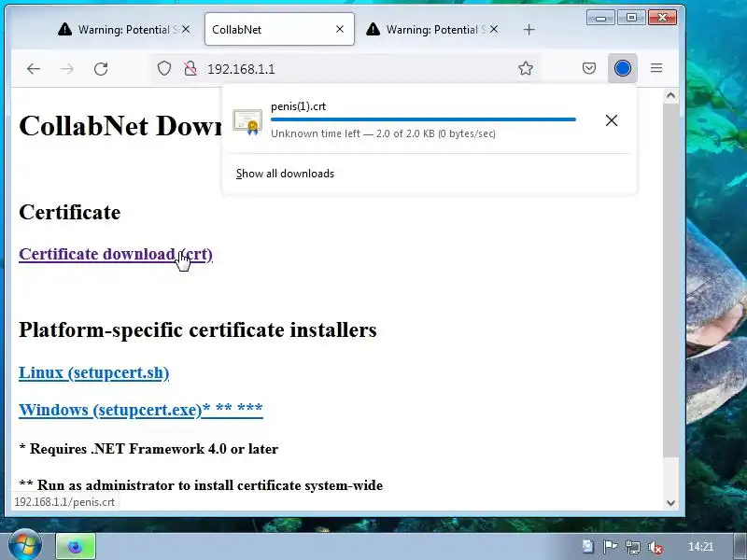
Task: Open the tracking protection shield icon
Action: tap(164, 68)
